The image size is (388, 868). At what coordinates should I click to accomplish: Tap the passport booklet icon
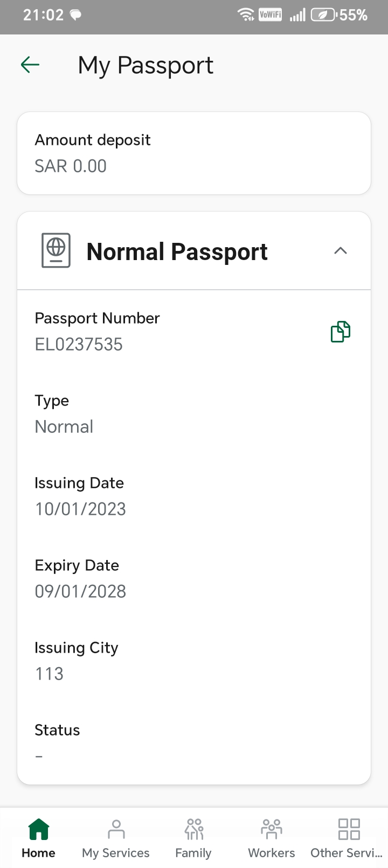(56, 250)
